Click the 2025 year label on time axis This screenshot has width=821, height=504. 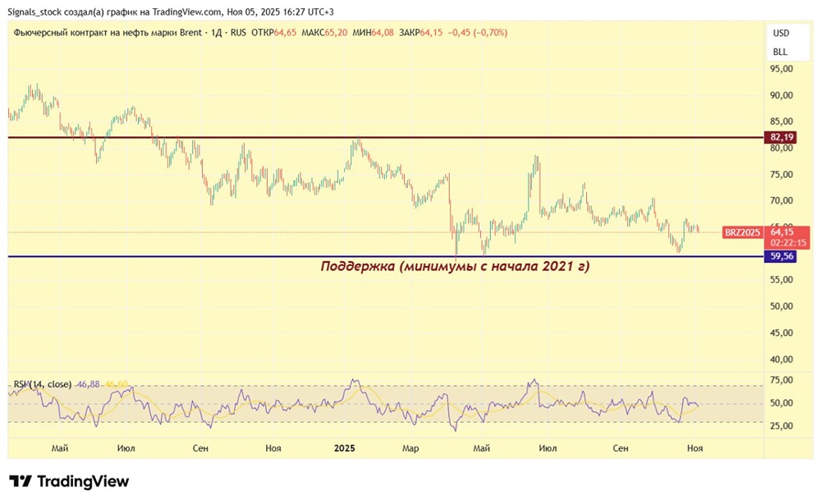click(x=345, y=448)
